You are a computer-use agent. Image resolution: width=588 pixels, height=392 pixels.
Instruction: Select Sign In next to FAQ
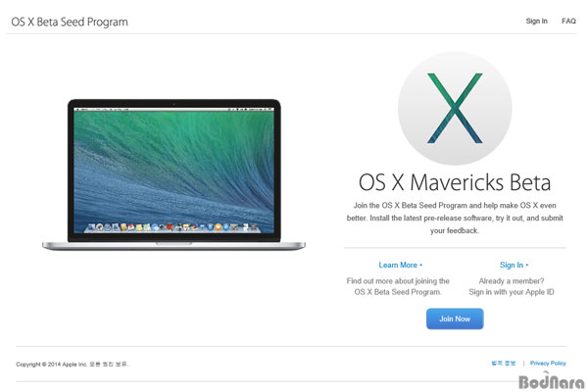click(x=537, y=21)
